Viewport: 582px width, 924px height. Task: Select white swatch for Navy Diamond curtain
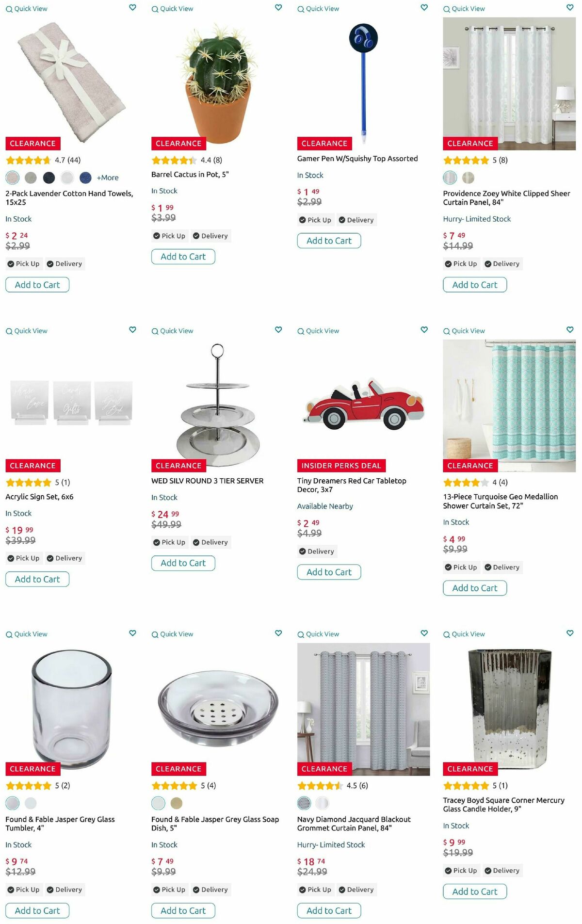322,803
